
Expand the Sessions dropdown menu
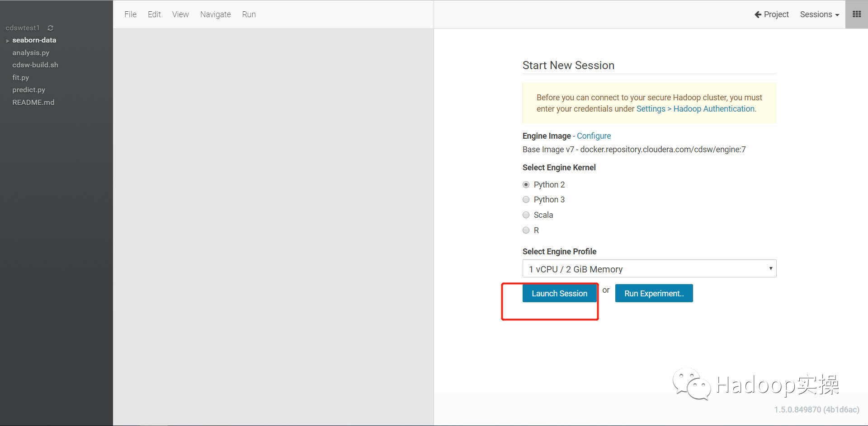819,14
